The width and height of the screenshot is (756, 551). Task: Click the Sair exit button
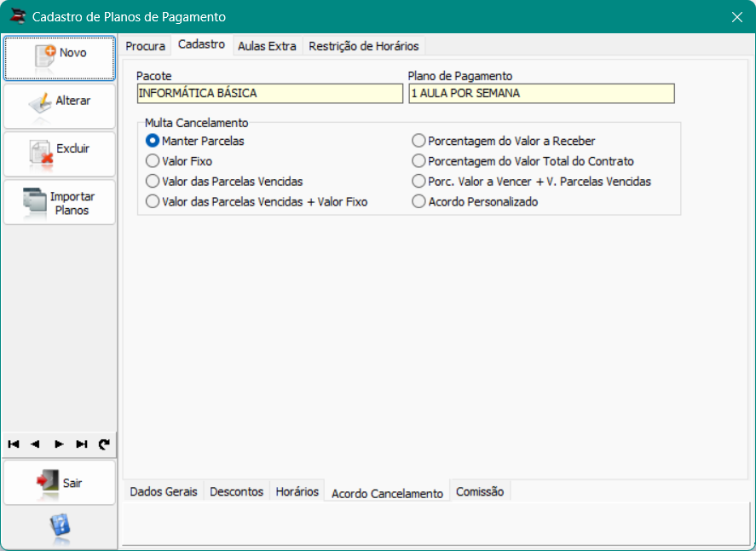click(60, 483)
